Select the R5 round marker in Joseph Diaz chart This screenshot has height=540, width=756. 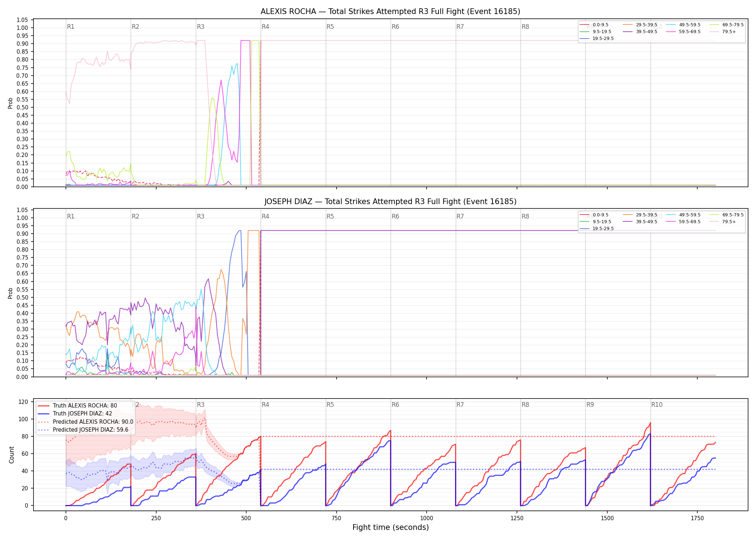(x=330, y=216)
